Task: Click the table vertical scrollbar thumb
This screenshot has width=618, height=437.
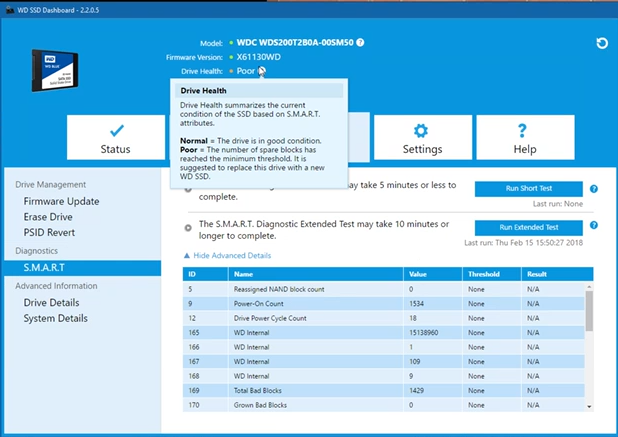Action: click(x=589, y=311)
